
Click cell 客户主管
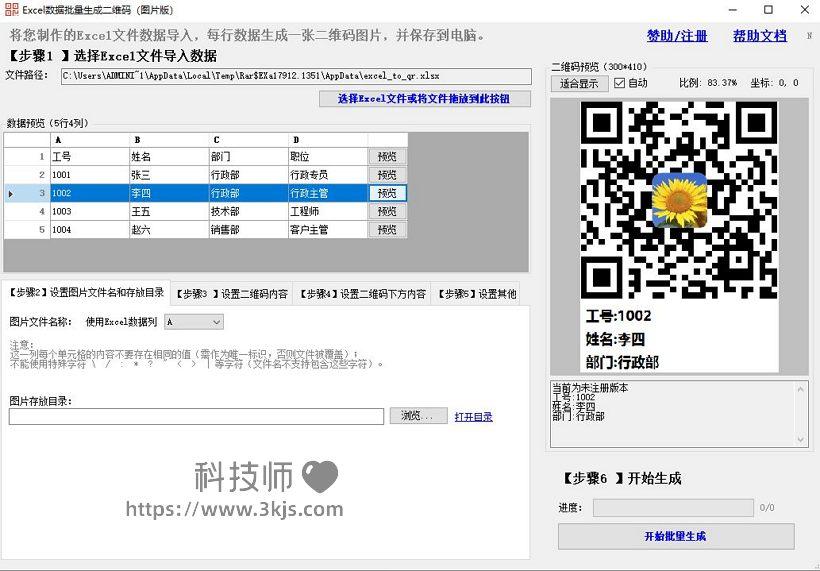coord(328,230)
